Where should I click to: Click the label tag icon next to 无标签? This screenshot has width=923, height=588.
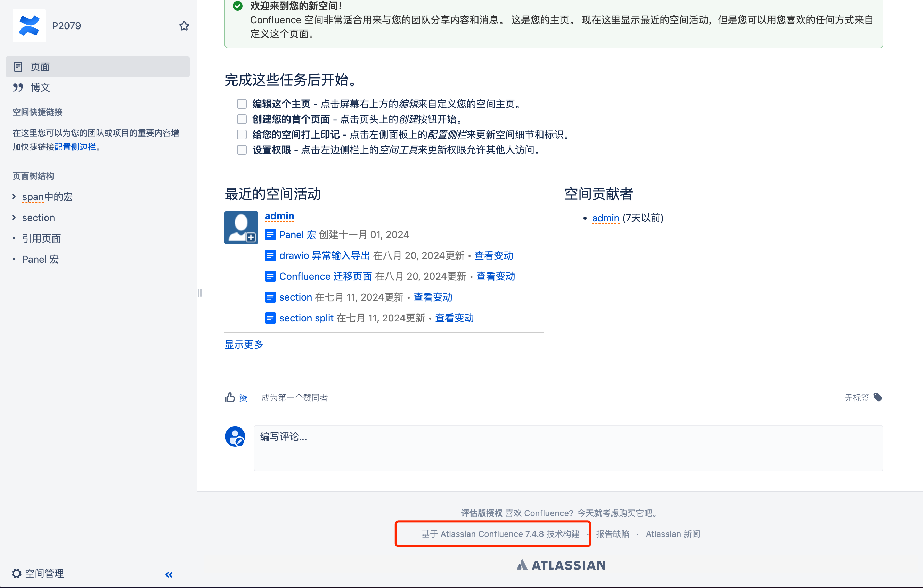(878, 398)
